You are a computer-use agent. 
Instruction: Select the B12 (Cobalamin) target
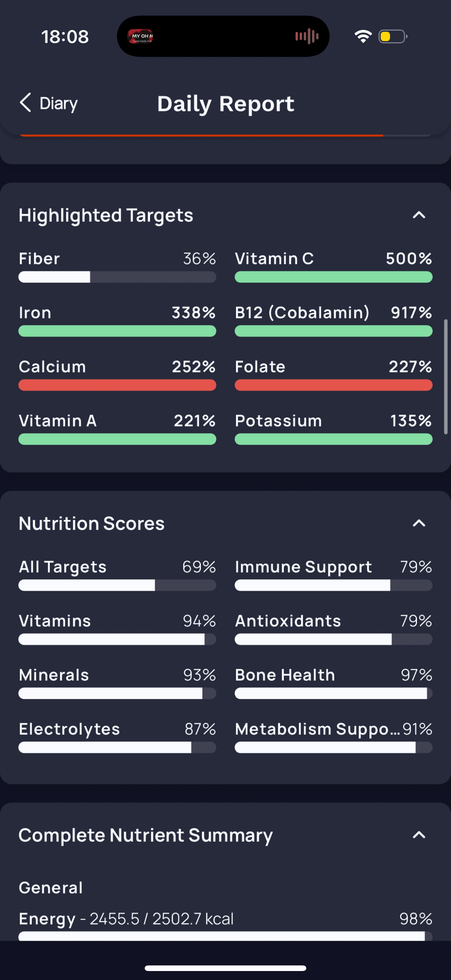coord(334,320)
